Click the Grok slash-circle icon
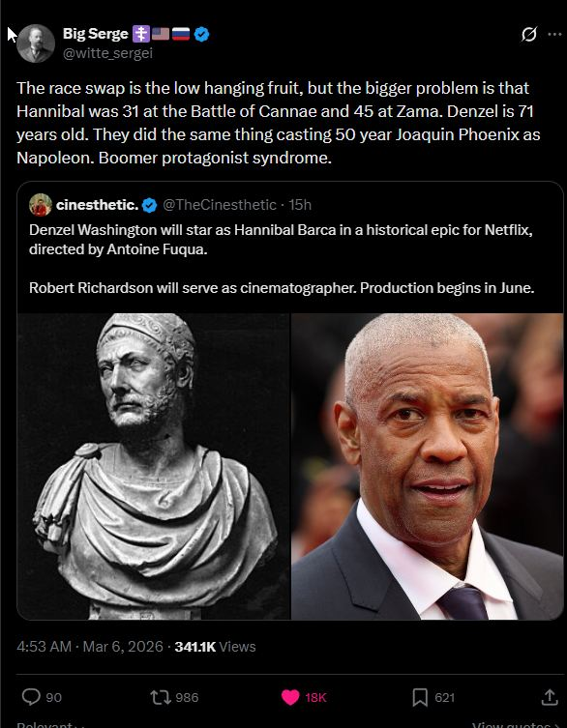The height and width of the screenshot is (728, 567). pyautogui.click(x=529, y=34)
